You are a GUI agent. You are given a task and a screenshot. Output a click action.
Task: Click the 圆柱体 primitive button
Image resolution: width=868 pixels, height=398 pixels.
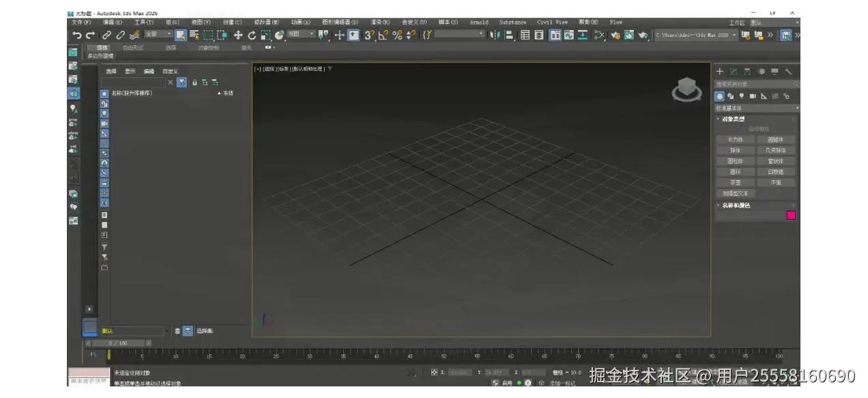tap(736, 161)
